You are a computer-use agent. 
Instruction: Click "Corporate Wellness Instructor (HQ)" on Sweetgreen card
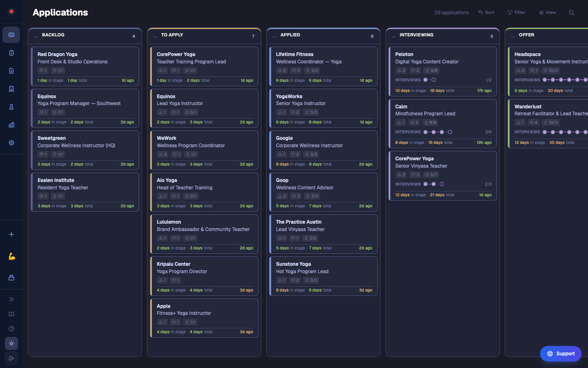[76, 146]
